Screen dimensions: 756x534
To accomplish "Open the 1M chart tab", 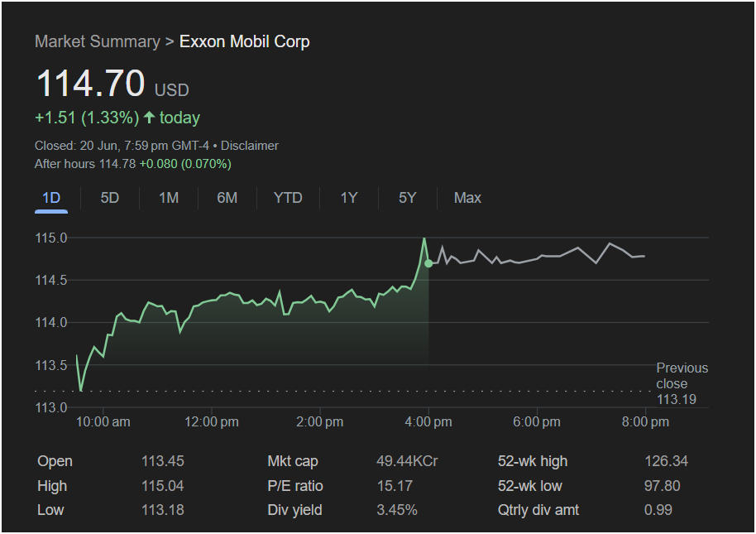I will (x=169, y=198).
